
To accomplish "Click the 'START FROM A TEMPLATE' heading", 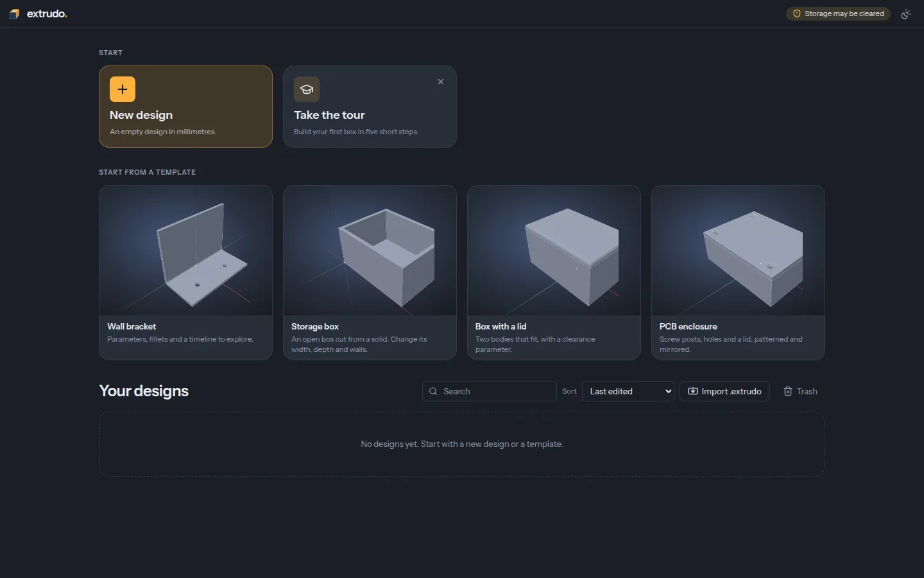I will [148, 172].
